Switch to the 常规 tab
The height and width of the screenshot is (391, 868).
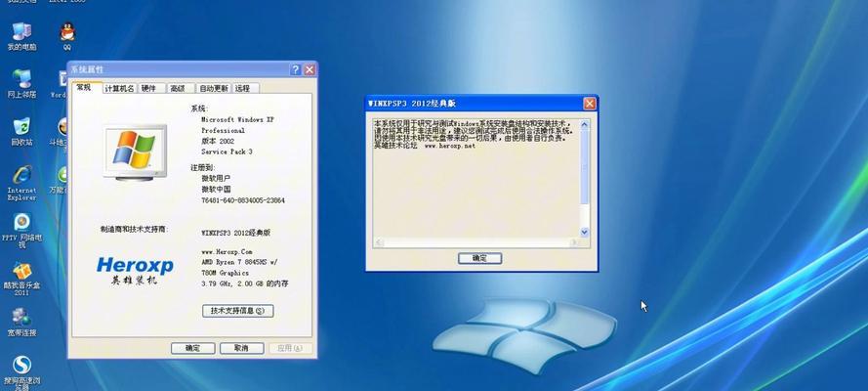click(x=84, y=88)
